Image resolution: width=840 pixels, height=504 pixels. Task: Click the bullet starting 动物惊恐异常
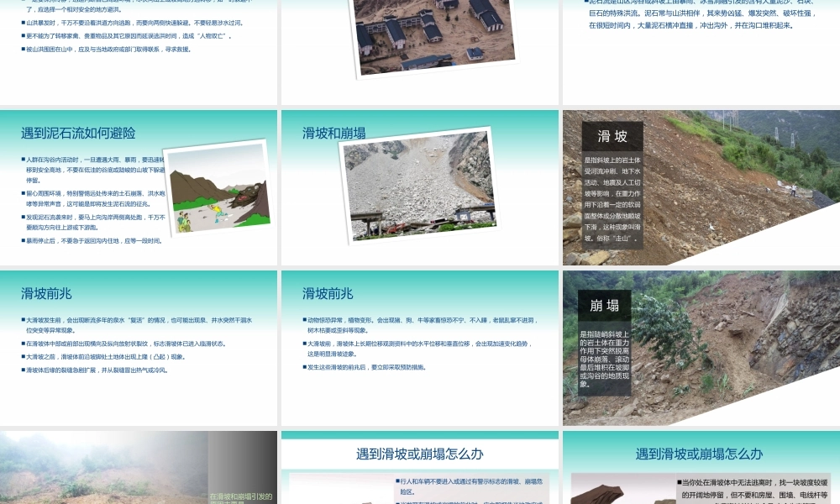421,325
